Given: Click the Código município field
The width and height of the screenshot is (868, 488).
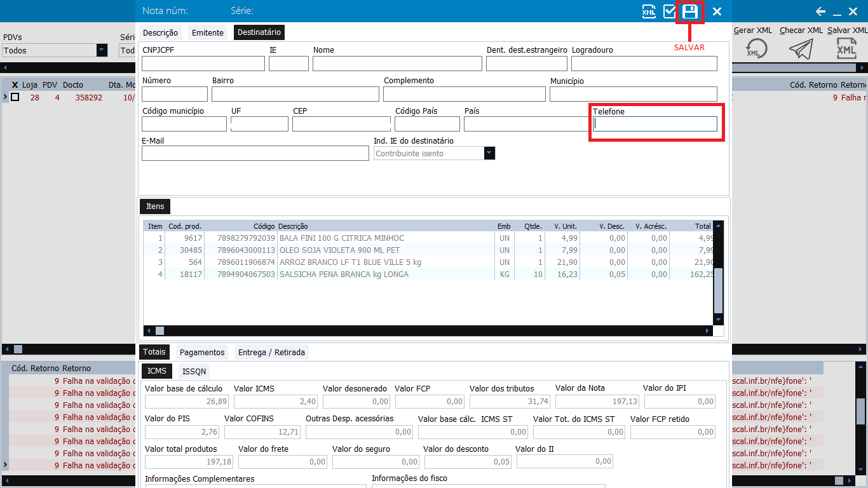Looking at the screenshot, I should tap(184, 124).
